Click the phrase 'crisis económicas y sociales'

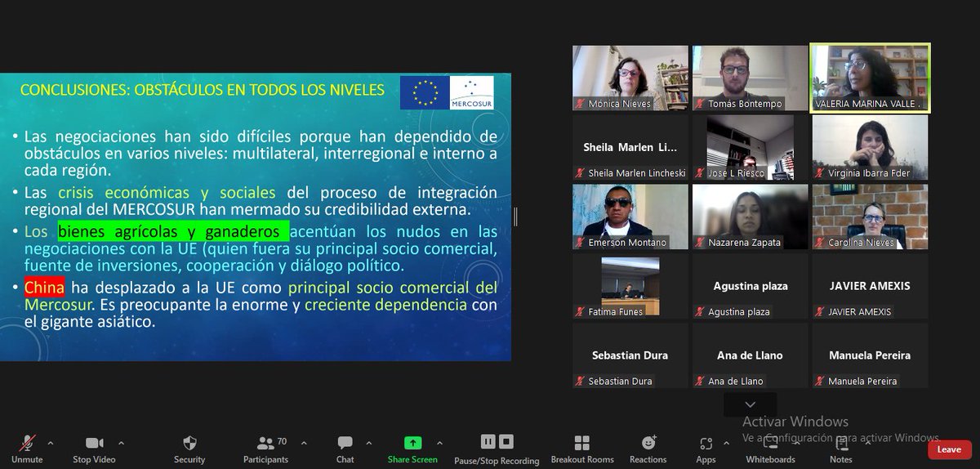coord(167,193)
